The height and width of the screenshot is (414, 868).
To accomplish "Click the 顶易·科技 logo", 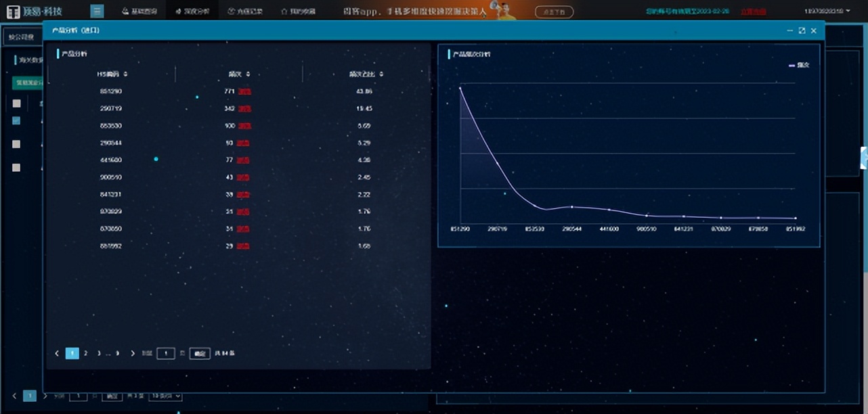I will (34, 11).
